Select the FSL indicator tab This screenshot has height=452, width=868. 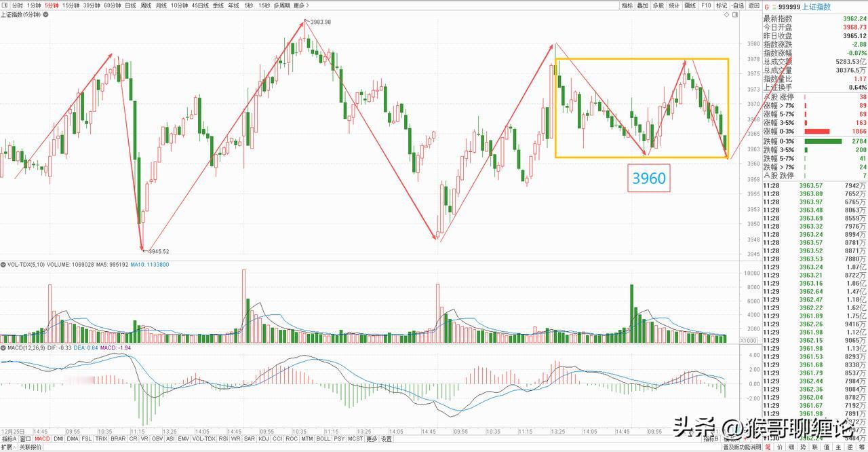pos(87,439)
